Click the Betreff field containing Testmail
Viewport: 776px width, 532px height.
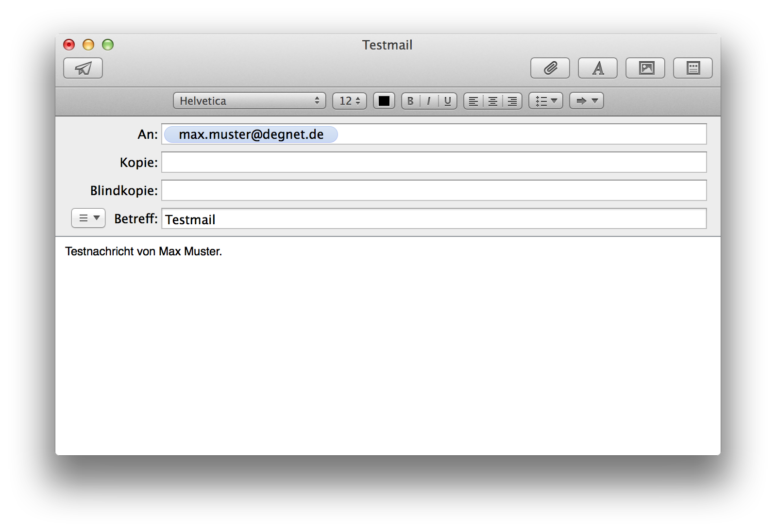(434, 218)
